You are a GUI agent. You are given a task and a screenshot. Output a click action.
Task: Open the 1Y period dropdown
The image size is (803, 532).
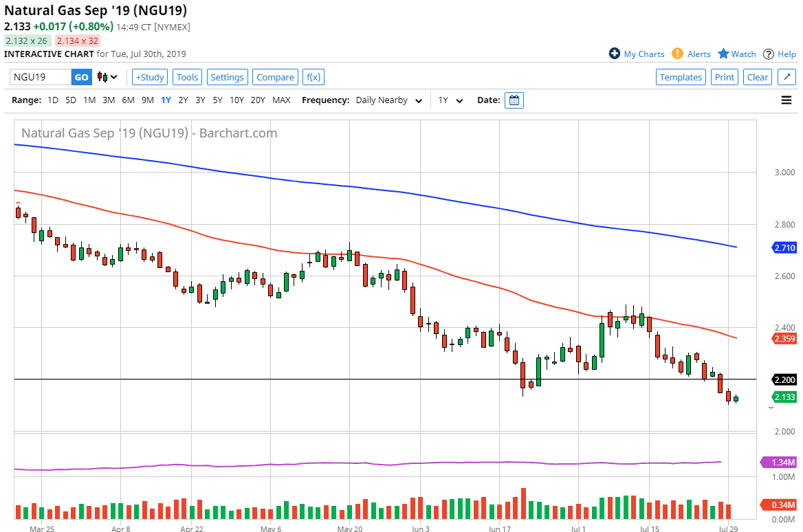(x=451, y=100)
